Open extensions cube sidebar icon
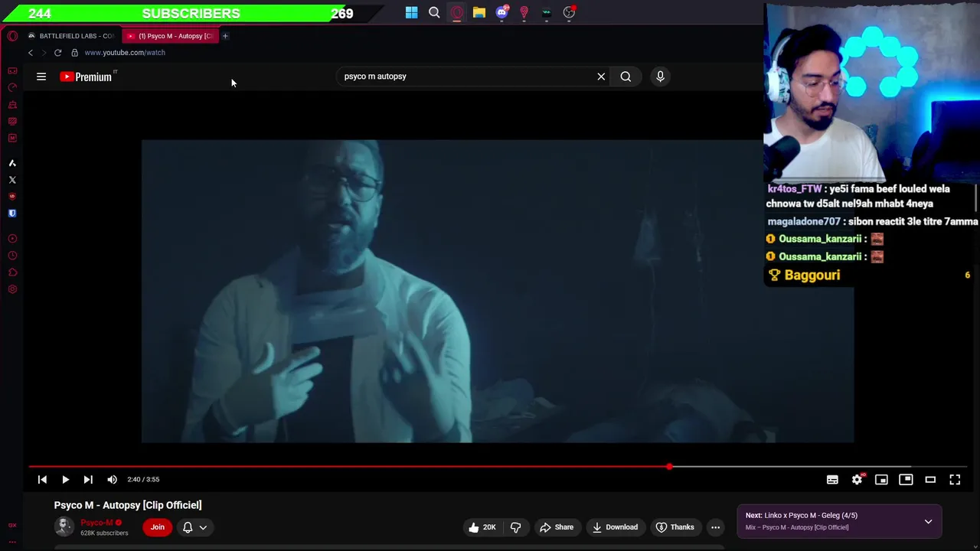Viewport: 980px width, 551px height. pyautogui.click(x=12, y=272)
